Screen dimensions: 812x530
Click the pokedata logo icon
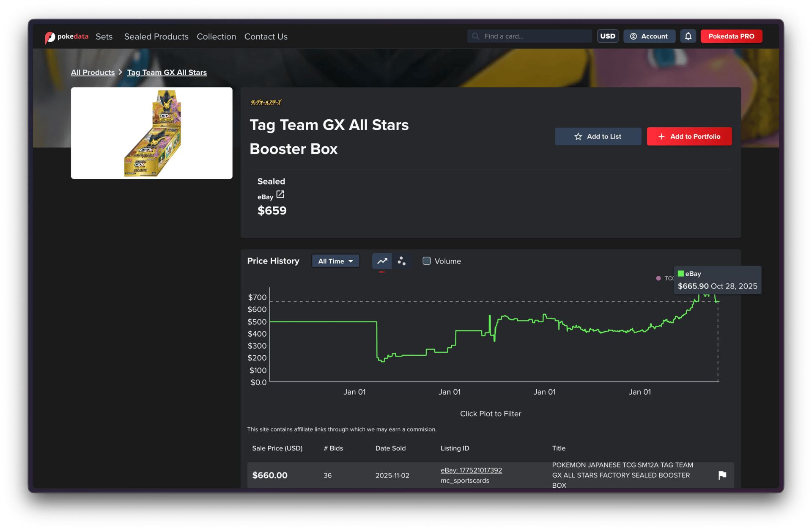(x=50, y=37)
